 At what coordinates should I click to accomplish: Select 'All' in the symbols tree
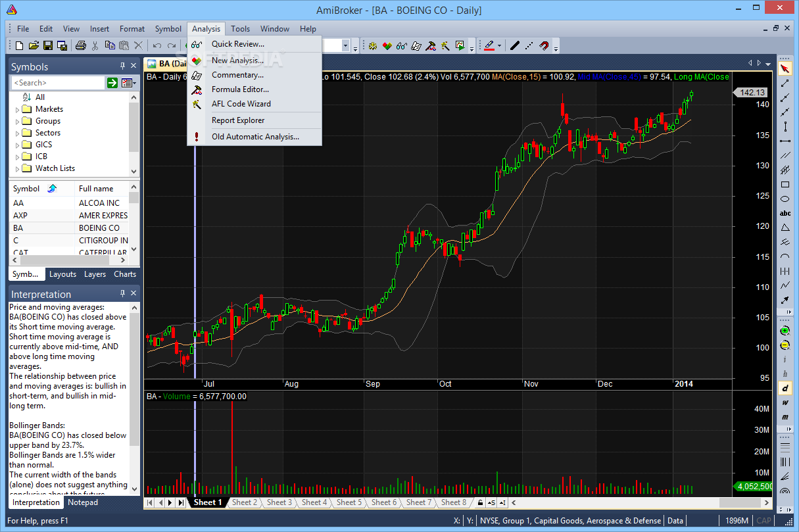pyautogui.click(x=40, y=97)
